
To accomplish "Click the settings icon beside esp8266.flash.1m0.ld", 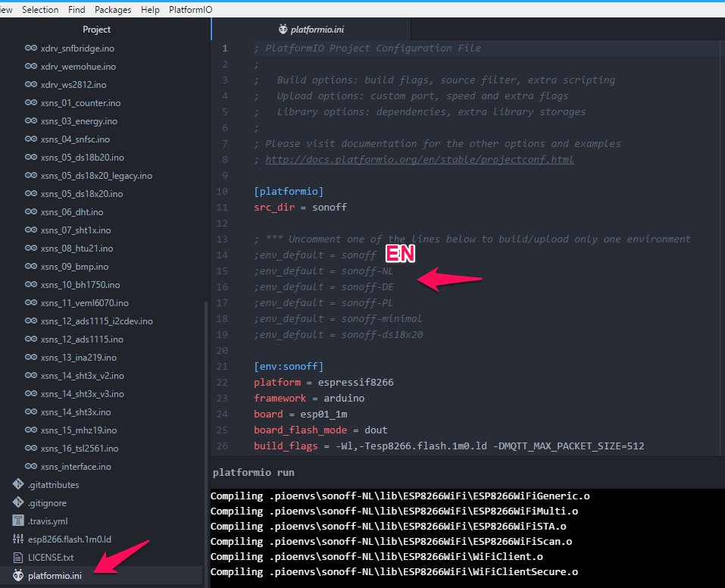I will pos(18,539).
